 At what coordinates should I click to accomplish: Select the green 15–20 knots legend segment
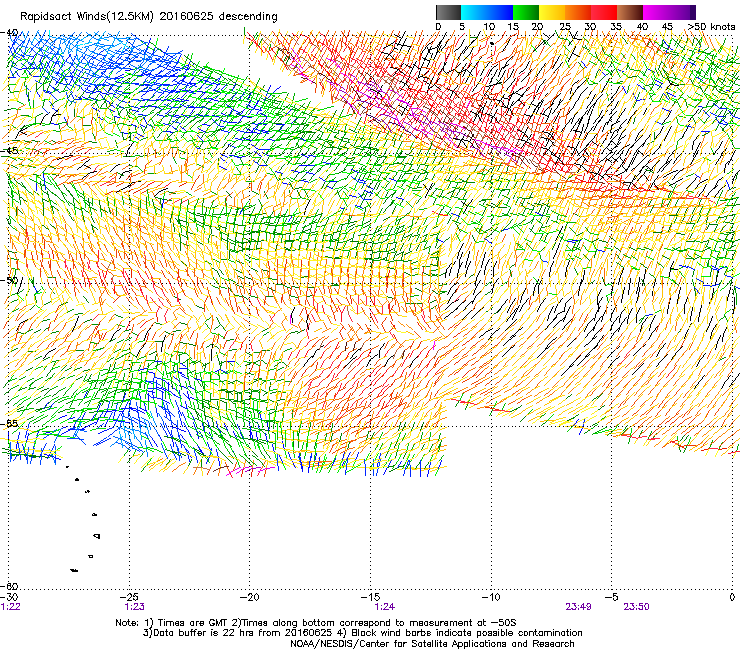pos(526,12)
